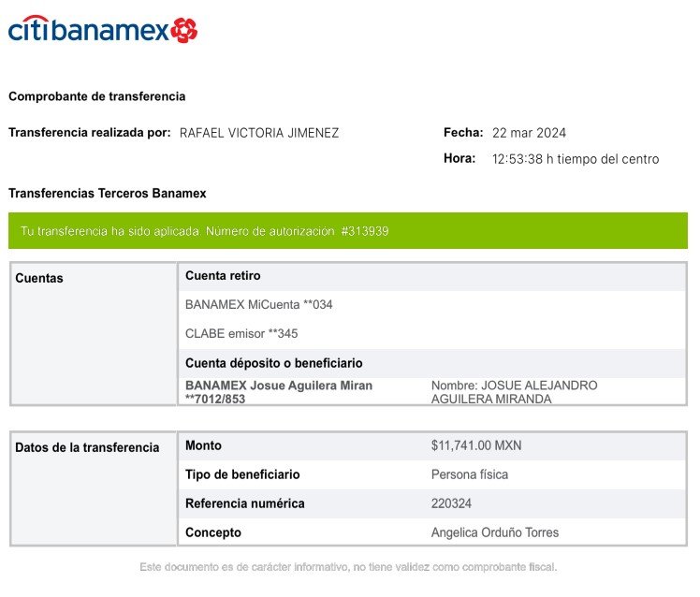This screenshot has height=597, width=700.
Task: Click the Cuenta retiro header row
Action: 431,276
